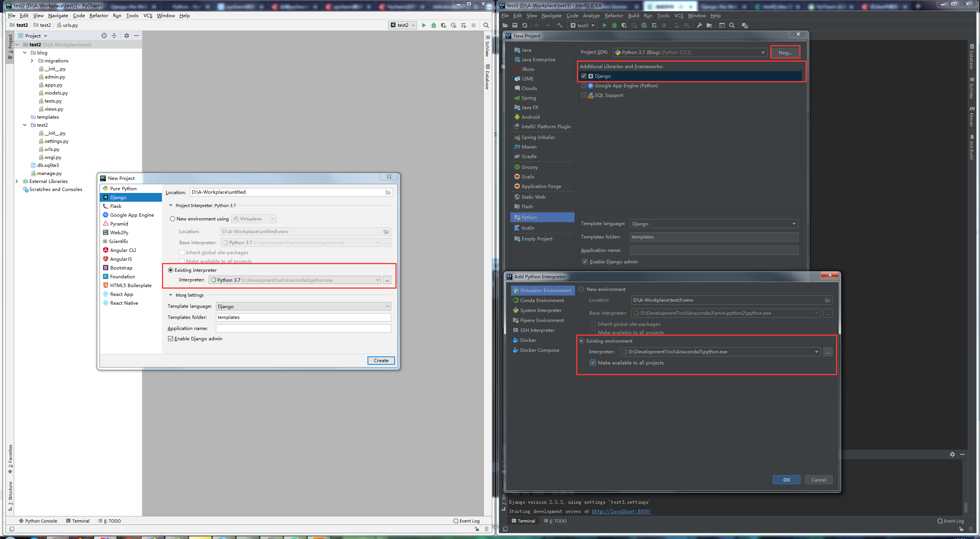
Task: Expand External Libraries in PyCharm tree
Action: [x=17, y=181]
